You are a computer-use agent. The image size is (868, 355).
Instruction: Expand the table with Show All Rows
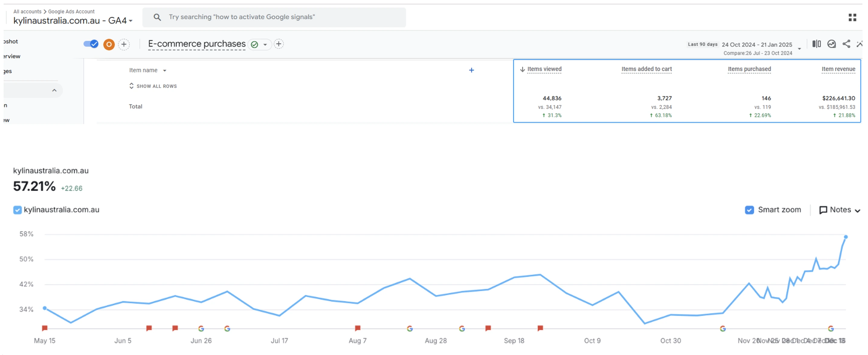click(153, 86)
